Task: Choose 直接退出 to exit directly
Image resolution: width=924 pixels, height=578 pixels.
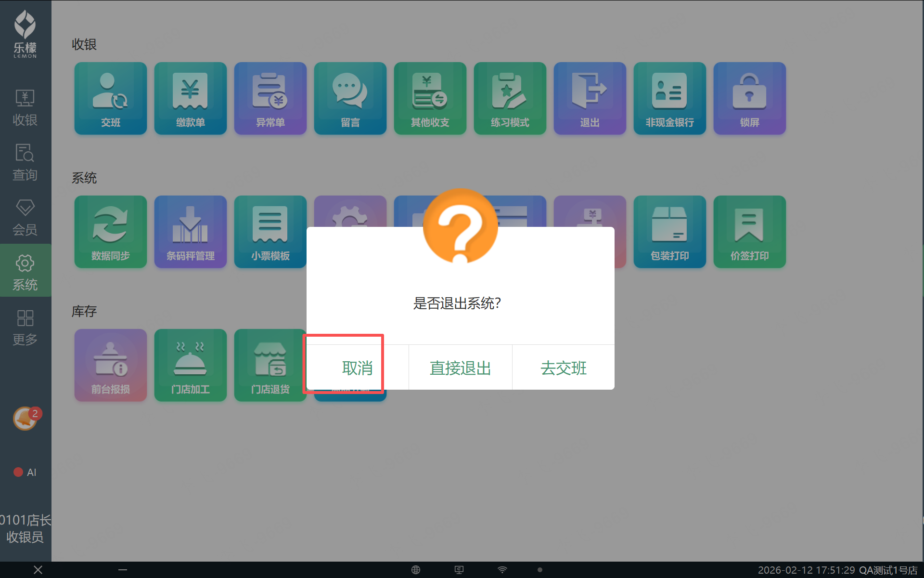Action: pyautogui.click(x=460, y=368)
